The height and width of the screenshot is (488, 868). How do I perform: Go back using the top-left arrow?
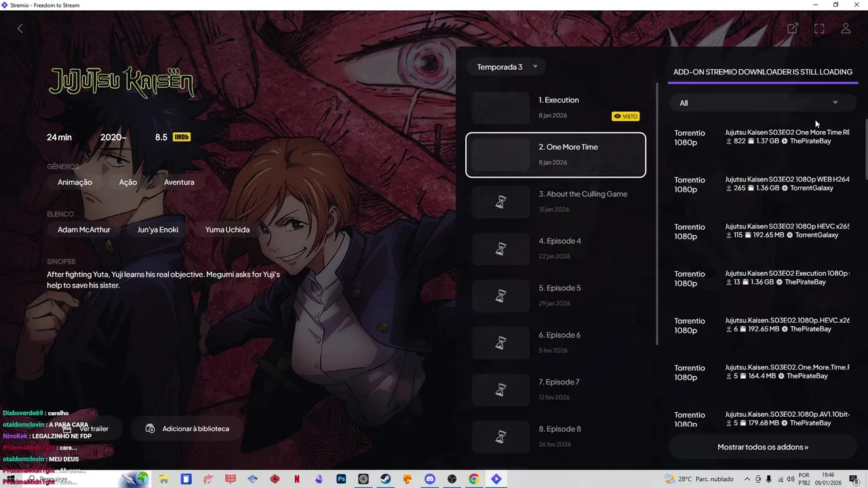[20, 28]
